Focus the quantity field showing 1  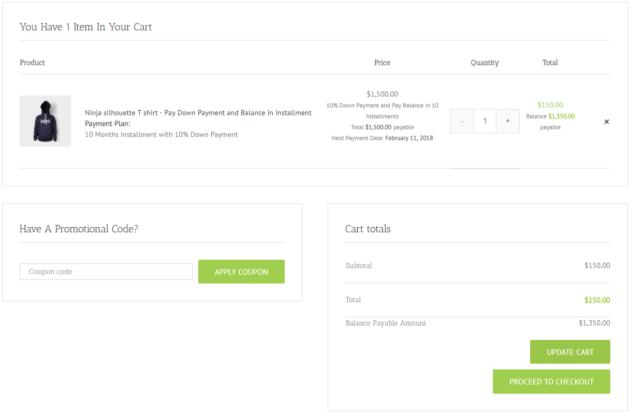(x=485, y=121)
